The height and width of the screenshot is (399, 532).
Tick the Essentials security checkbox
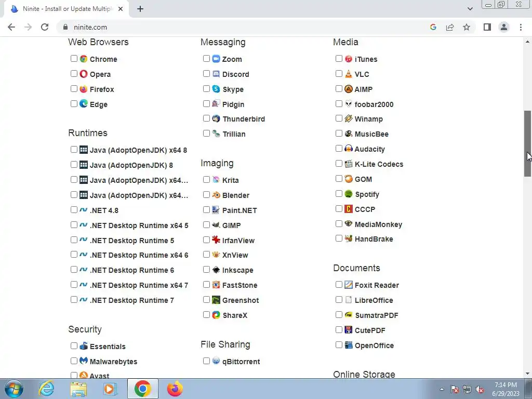74,345
